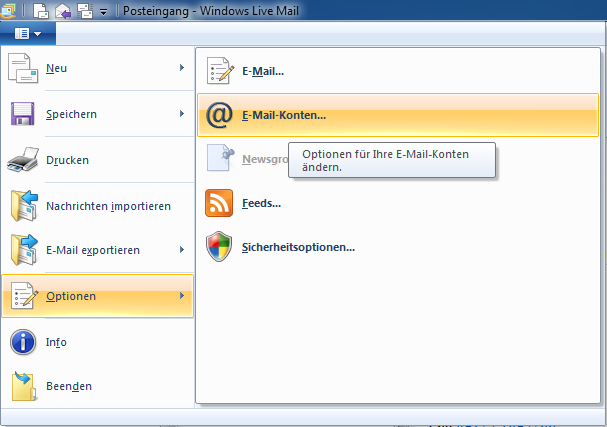The height and width of the screenshot is (427, 607).
Task: Open E-Mail... options in the submenu
Action: pyautogui.click(x=398, y=71)
